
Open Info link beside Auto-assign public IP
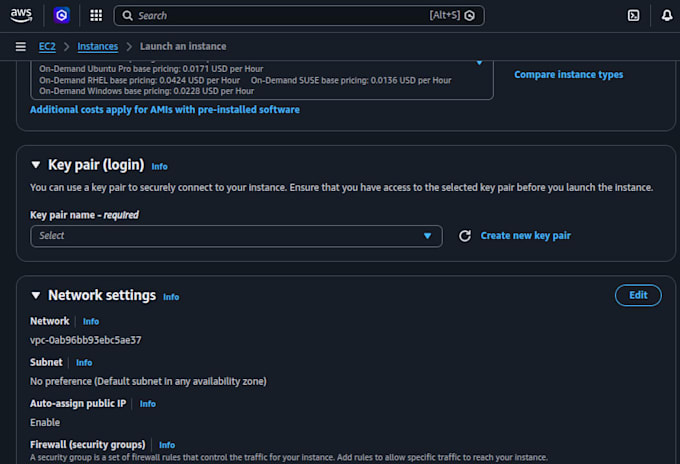147,404
